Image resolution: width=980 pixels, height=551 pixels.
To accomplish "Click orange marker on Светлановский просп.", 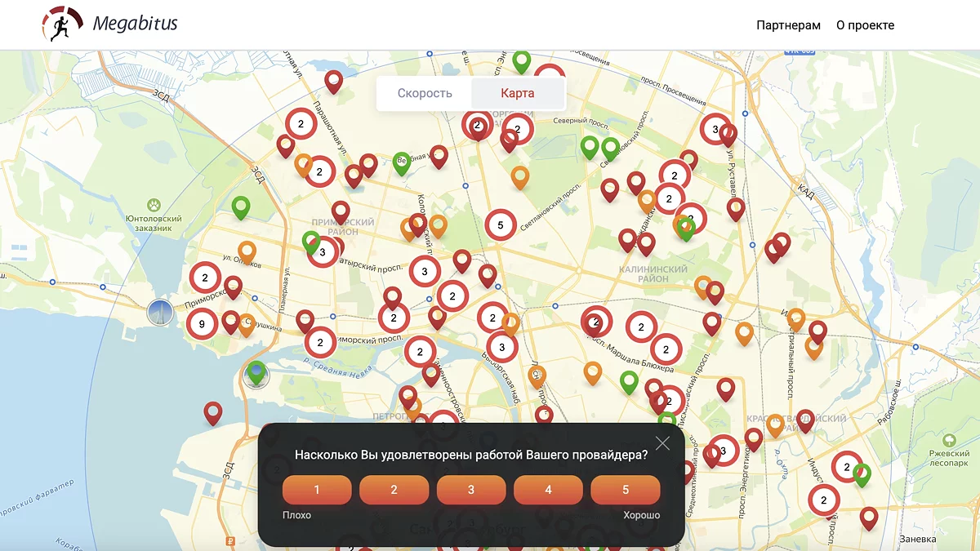I will click(x=520, y=177).
